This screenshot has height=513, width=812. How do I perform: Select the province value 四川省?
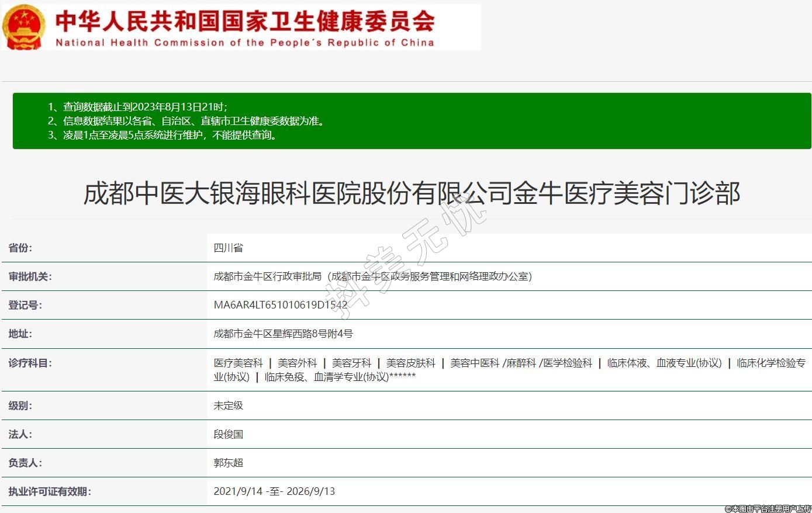click(228, 248)
